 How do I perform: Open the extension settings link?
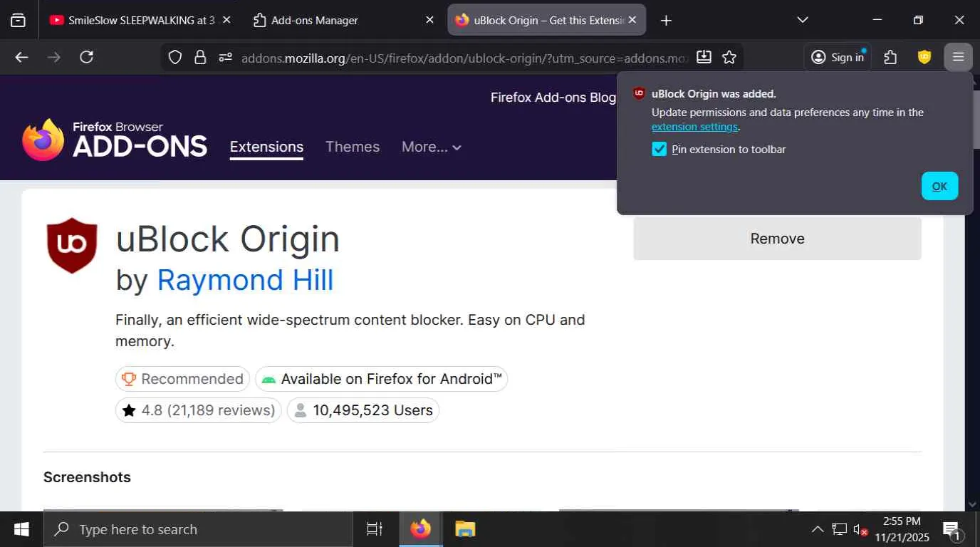[694, 127]
